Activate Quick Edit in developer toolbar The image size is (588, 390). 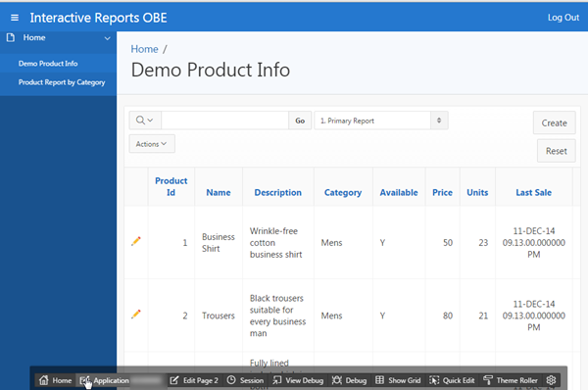(452, 380)
